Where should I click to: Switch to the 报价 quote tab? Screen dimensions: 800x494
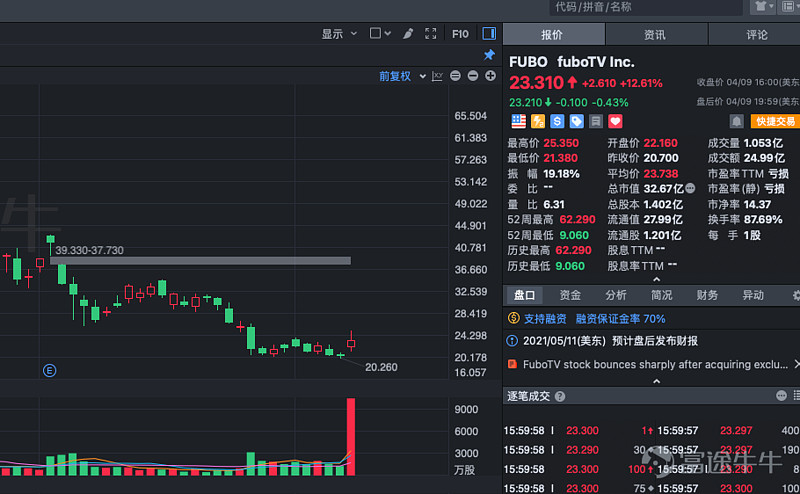tap(554, 35)
